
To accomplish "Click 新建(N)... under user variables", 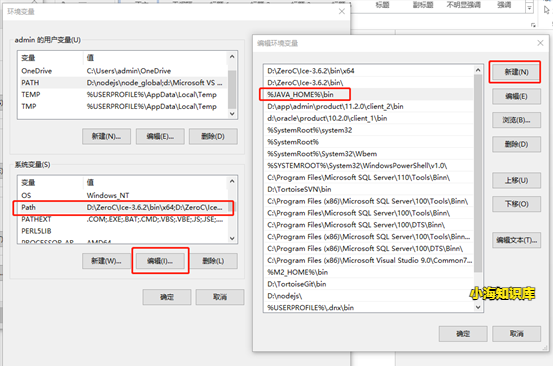I will click(106, 136).
